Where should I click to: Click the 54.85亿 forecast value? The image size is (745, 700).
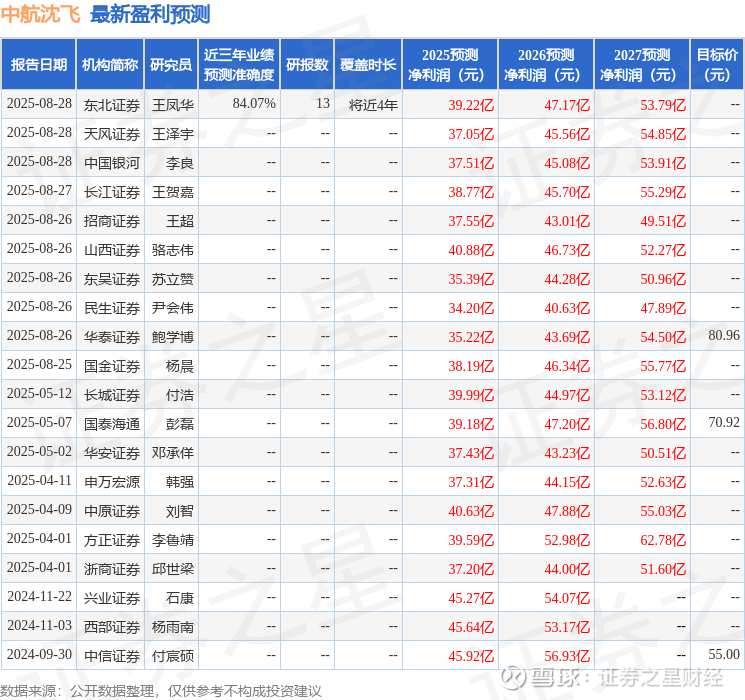coord(663,134)
